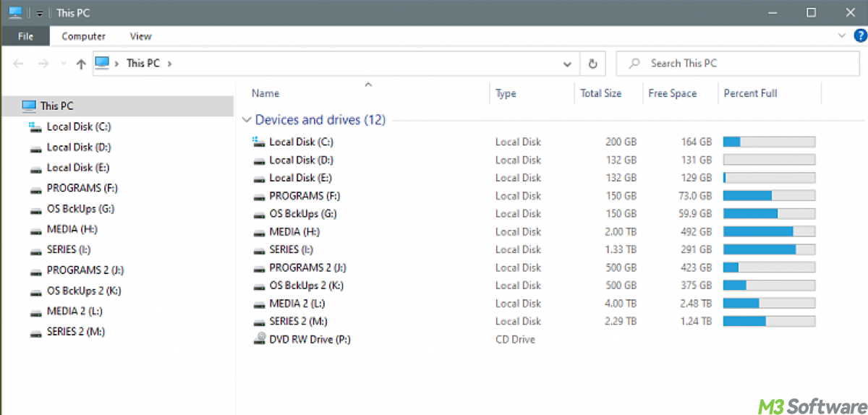Viewport: 868px width, 415px height.
Task: Collapse the Devices and drives group
Action: 247,120
